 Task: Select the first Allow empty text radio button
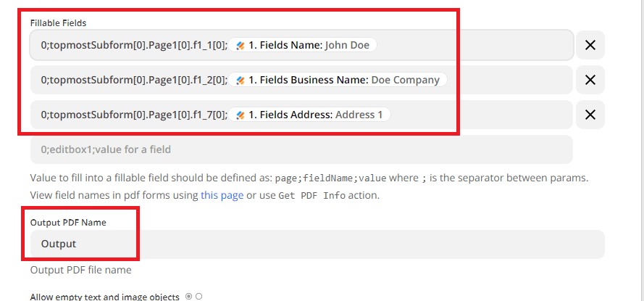click(x=189, y=296)
